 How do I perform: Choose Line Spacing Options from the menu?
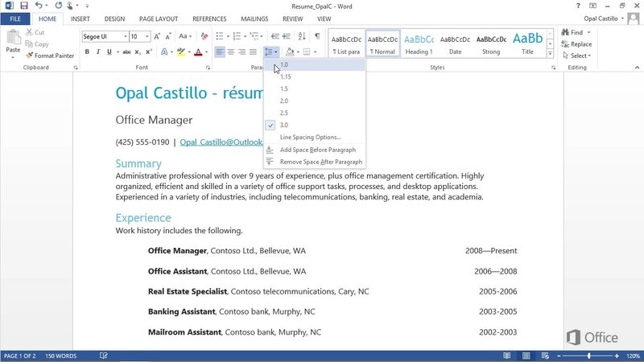[x=310, y=137]
